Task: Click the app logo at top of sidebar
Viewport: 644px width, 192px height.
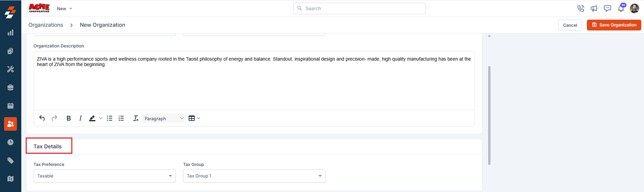Action: pos(10,12)
